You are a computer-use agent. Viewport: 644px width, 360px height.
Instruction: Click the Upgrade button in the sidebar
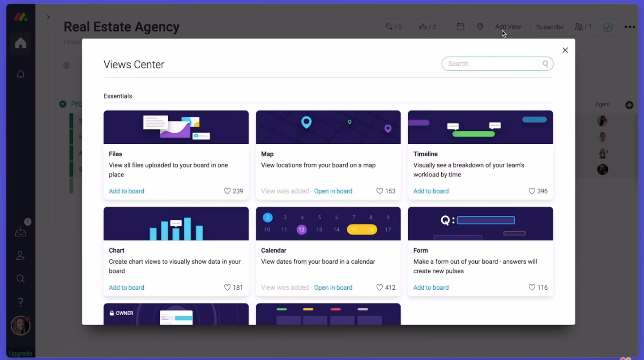(21, 354)
